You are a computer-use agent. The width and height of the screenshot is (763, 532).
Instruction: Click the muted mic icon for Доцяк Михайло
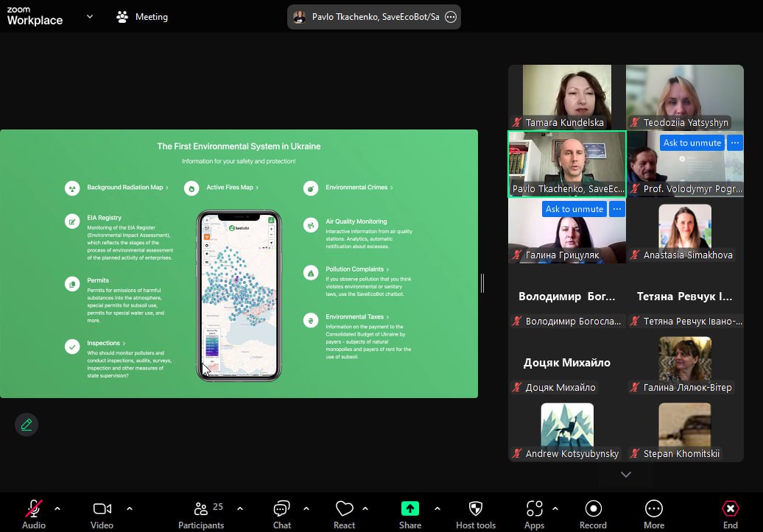click(517, 388)
